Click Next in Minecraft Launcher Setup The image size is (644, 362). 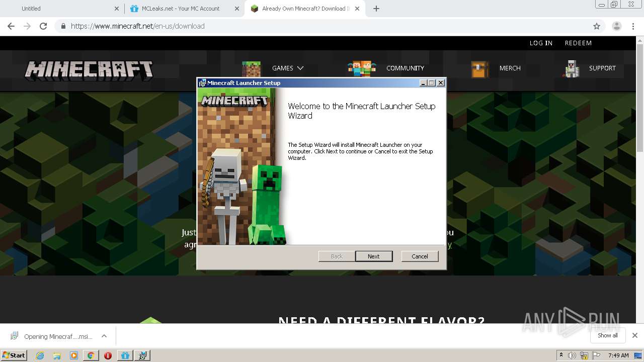click(x=374, y=256)
